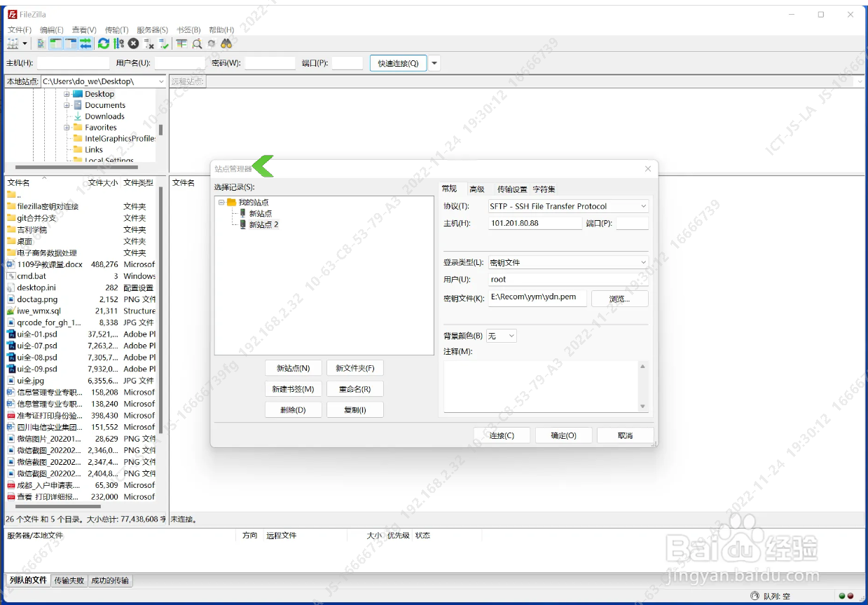The image size is (868, 605).
Task: Click icon of iwe_wmx.sql file
Action: tap(11, 311)
